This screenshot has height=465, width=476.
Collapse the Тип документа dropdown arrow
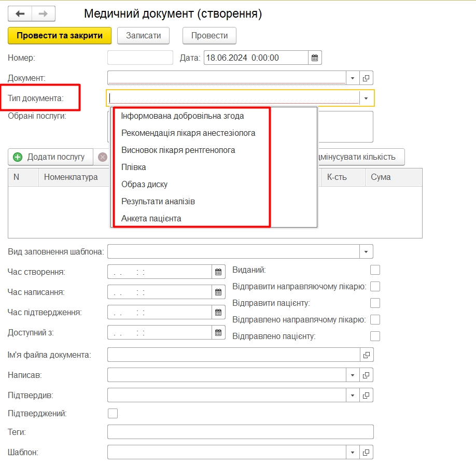pyautogui.click(x=366, y=98)
